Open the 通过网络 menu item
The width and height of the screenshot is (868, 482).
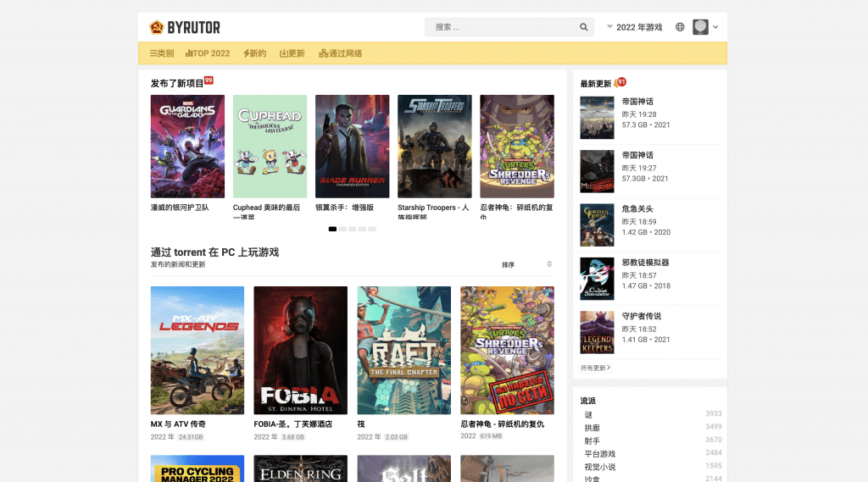point(341,53)
